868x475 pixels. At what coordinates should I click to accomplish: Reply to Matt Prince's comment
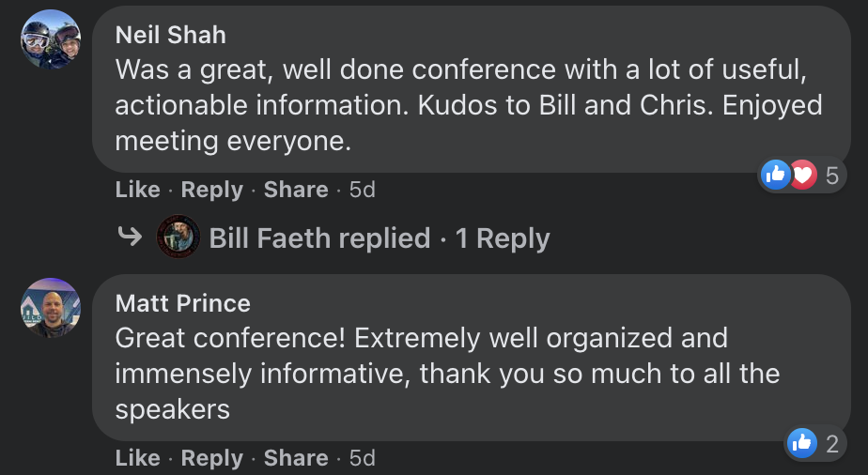pos(211,458)
